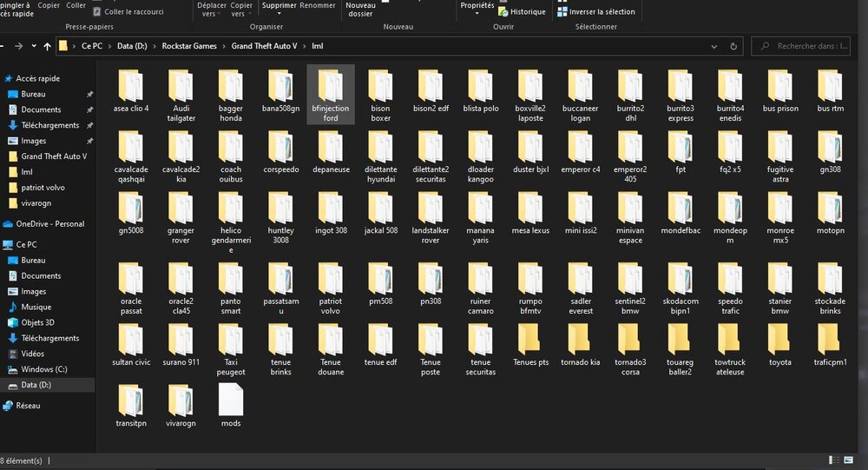Click the burrito2 dhl folder
This screenshot has height=470, width=868.
coord(630,96)
